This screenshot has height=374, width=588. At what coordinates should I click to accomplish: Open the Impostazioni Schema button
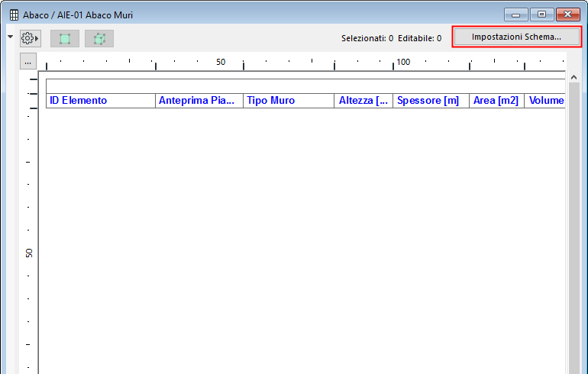click(x=516, y=37)
